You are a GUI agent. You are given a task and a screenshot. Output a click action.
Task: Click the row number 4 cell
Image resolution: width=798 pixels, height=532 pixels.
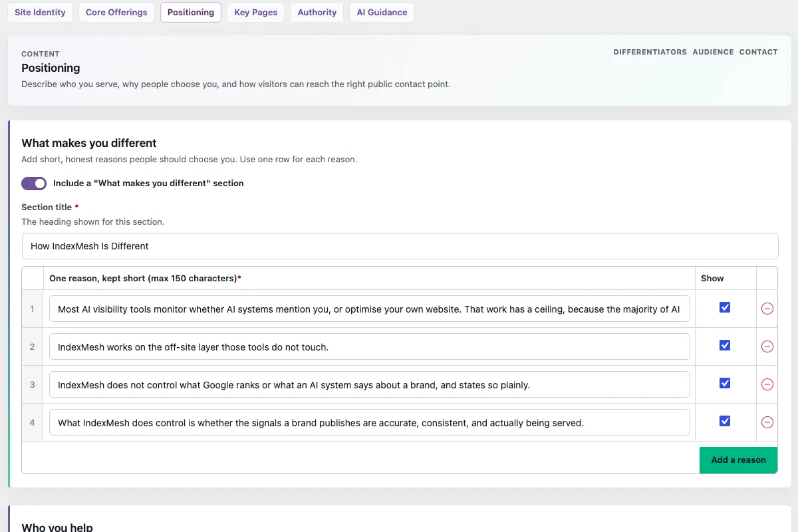[32, 422]
